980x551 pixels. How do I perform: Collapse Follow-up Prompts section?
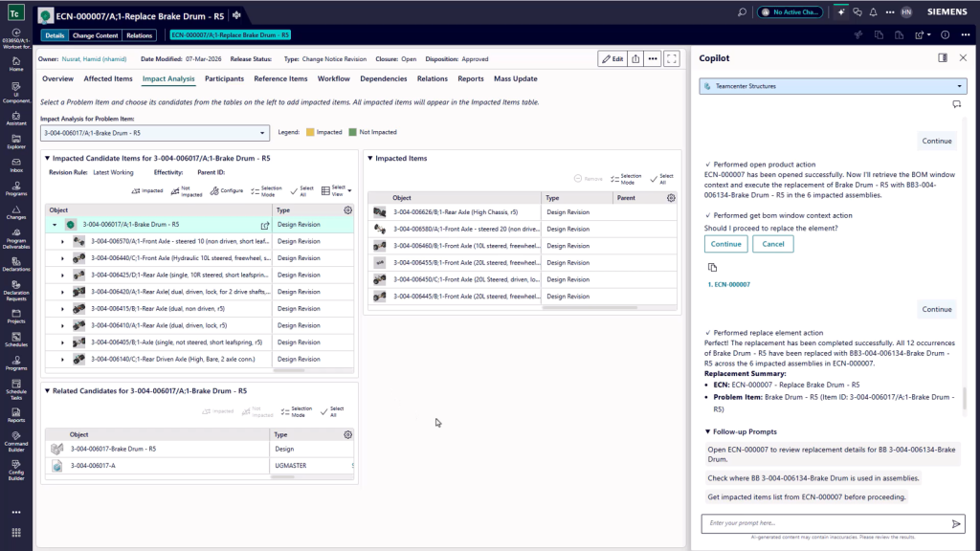click(707, 431)
